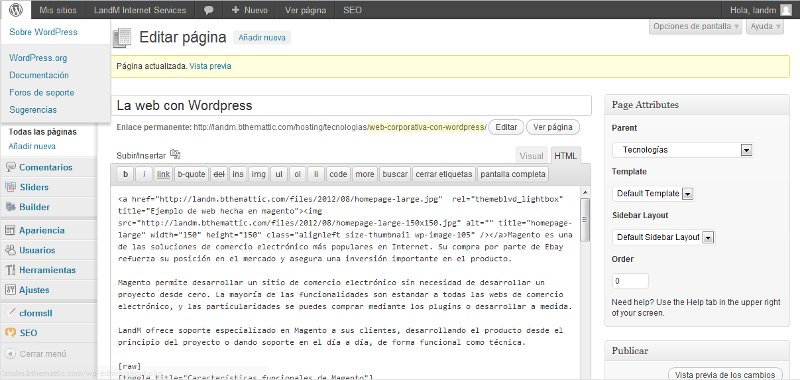Click the b-quote quicktag button

(191, 174)
